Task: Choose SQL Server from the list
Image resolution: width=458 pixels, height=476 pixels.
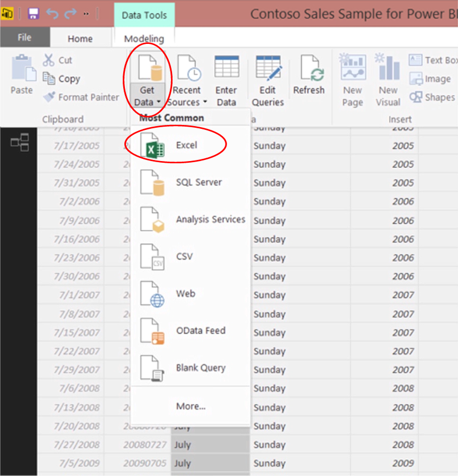Action: tap(198, 182)
